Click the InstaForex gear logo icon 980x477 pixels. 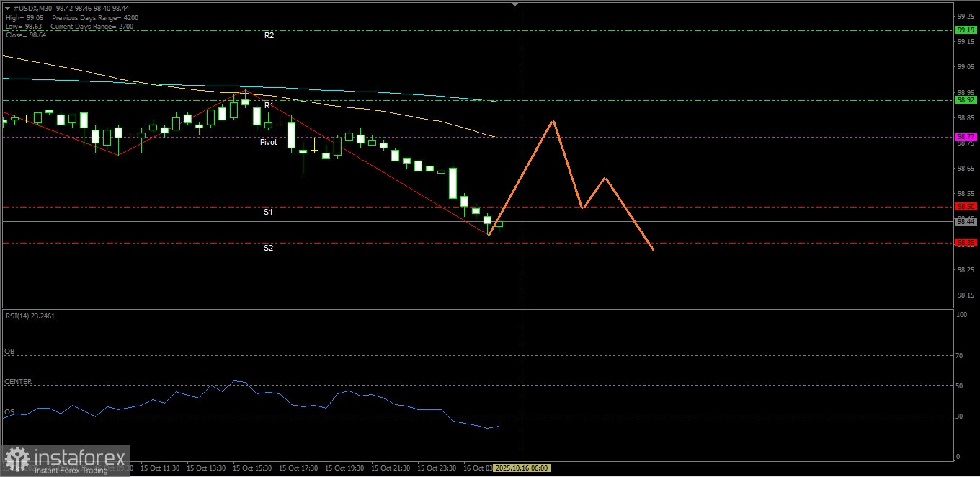[17, 460]
